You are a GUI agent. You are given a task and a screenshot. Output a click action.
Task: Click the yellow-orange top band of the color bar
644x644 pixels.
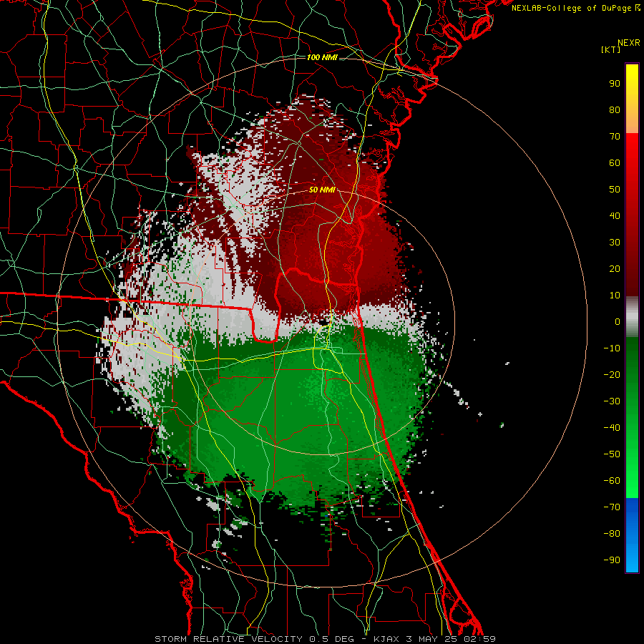(632, 99)
